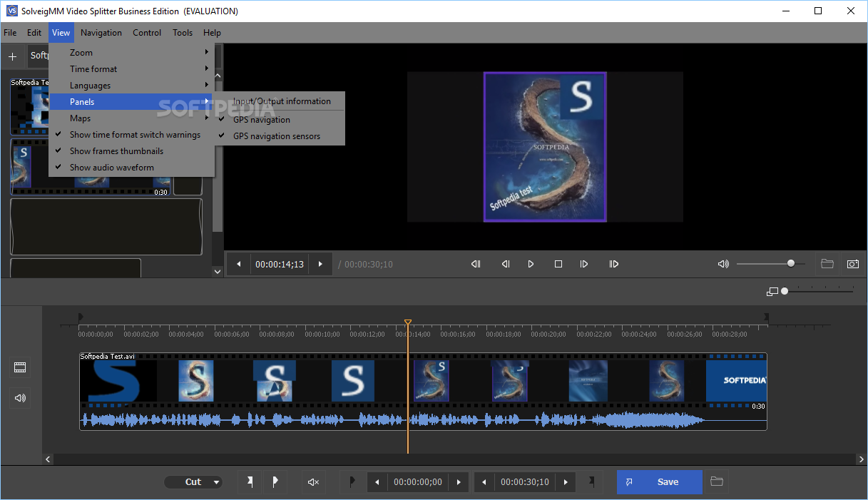Jump to next marker

tap(613, 264)
